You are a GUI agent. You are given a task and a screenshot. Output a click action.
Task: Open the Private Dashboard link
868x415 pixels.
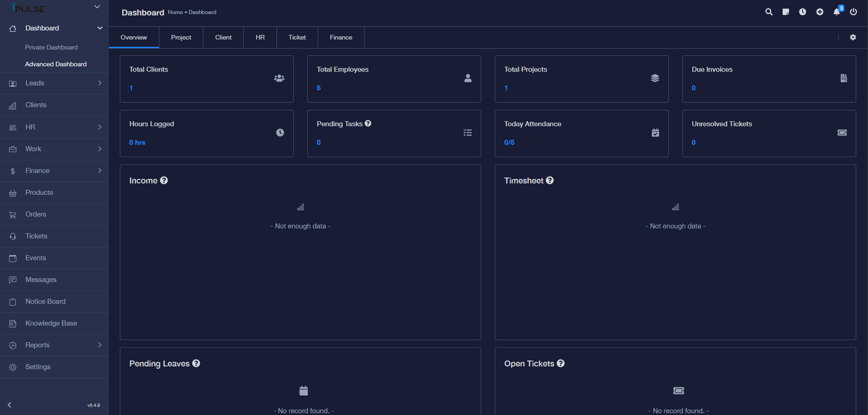(x=51, y=47)
